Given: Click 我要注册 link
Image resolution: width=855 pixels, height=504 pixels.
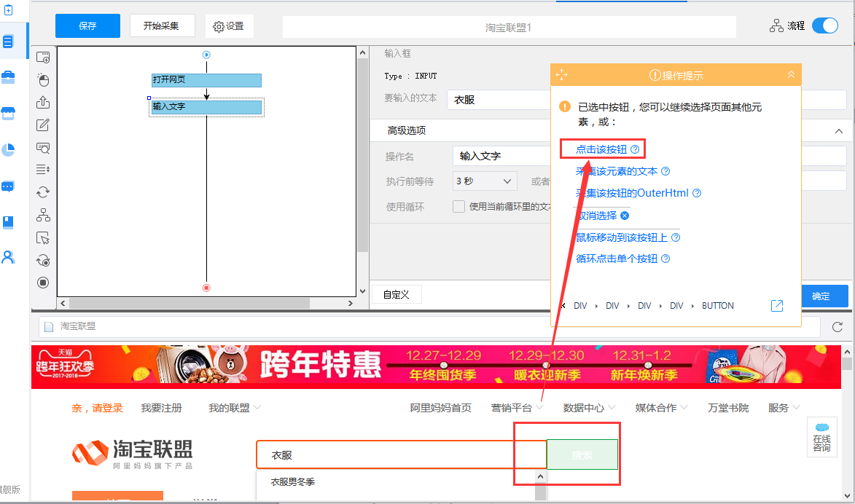Looking at the screenshot, I should (x=161, y=408).
